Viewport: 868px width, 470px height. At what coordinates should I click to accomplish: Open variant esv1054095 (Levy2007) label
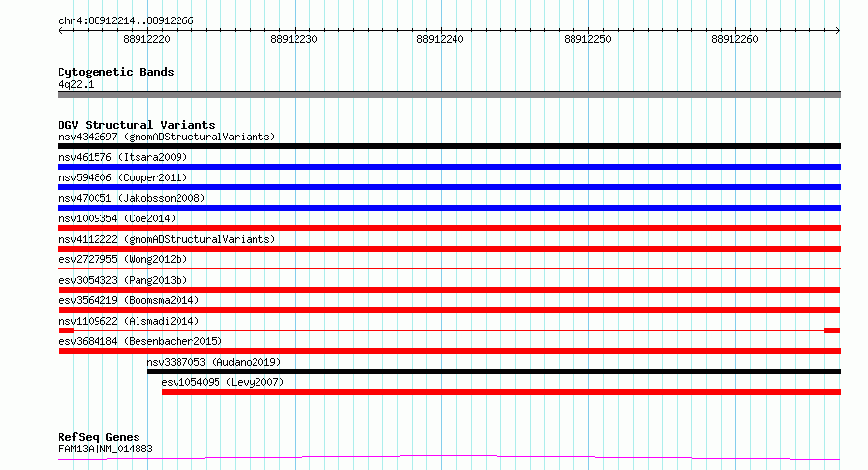(x=222, y=382)
